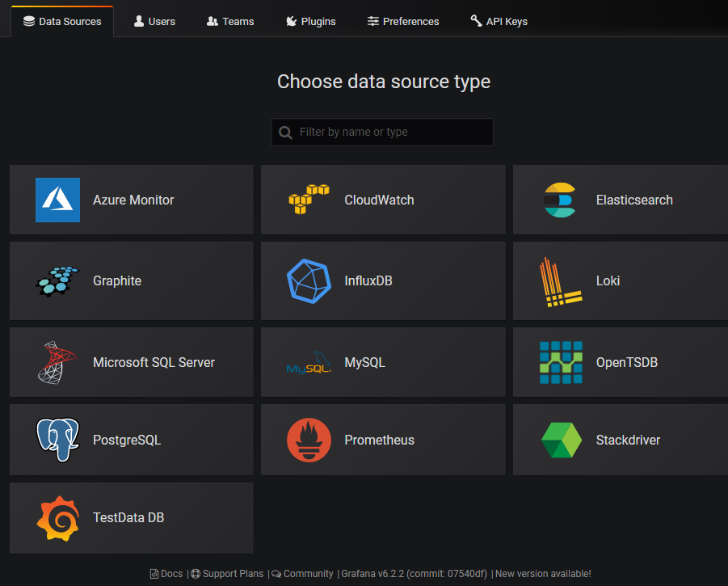Click the New version available link
The height and width of the screenshot is (586, 728).
pos(543,574)
